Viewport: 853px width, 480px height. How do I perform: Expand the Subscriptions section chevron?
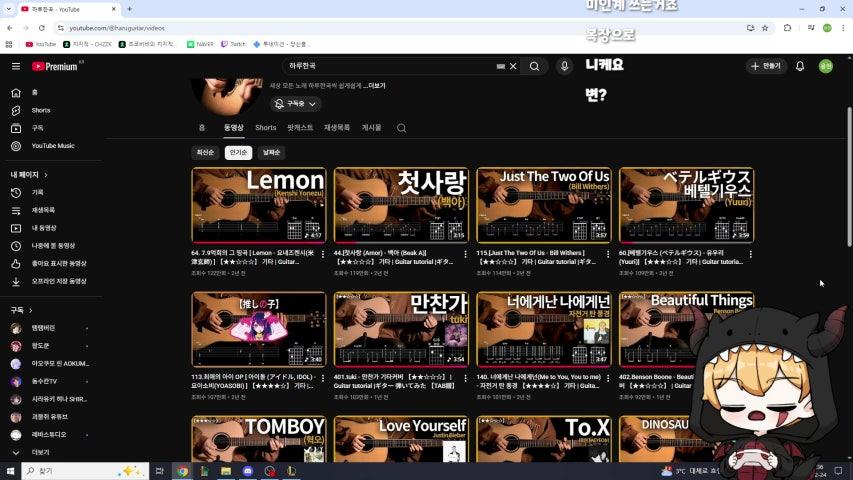click(x=30, y=310)
